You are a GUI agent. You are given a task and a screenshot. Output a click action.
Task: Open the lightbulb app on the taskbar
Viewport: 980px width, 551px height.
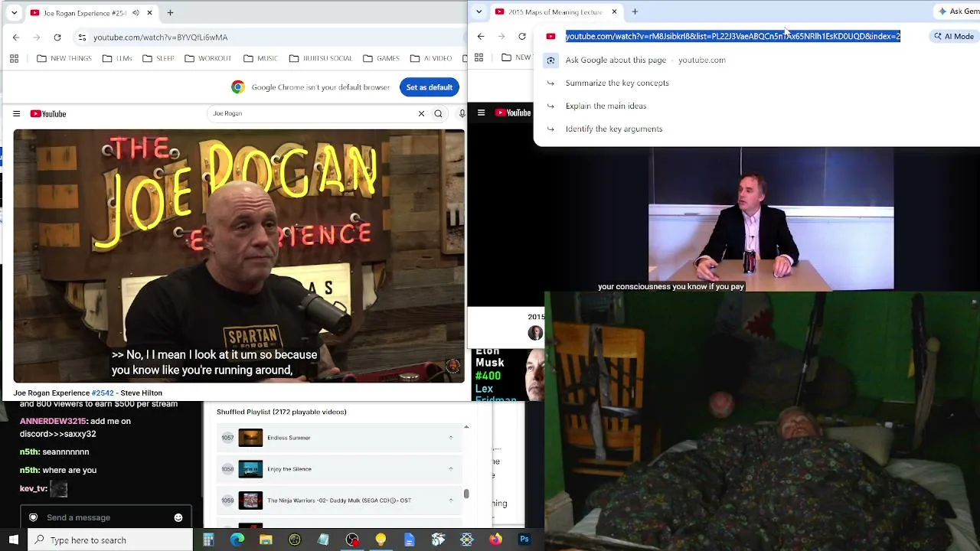pyautogui.click(x=381, y=540)
